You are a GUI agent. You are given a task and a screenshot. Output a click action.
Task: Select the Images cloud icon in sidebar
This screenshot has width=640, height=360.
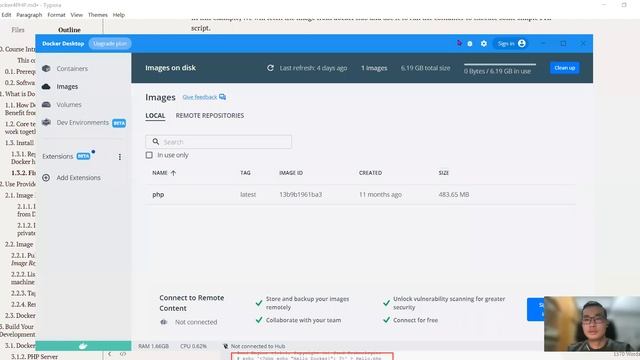(46, 87)
